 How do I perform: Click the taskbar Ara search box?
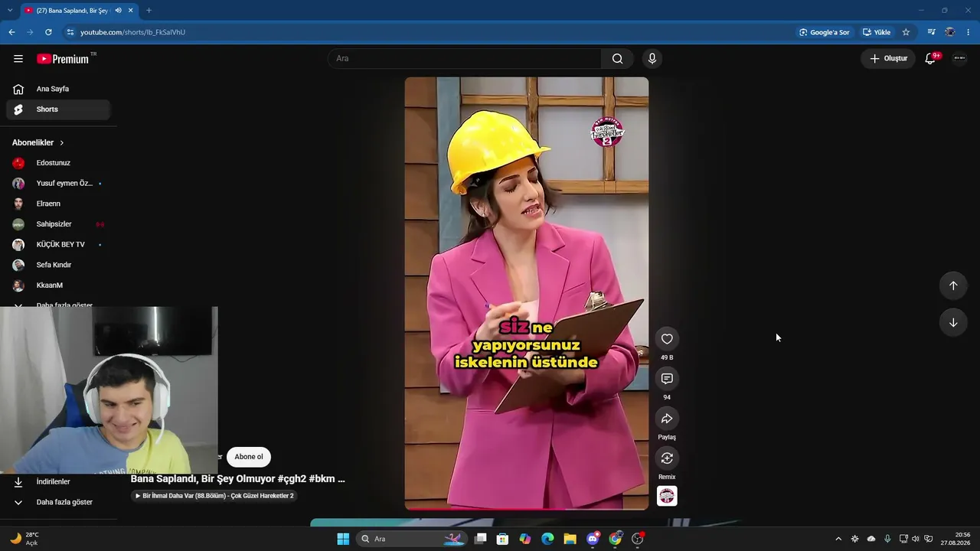413,539
